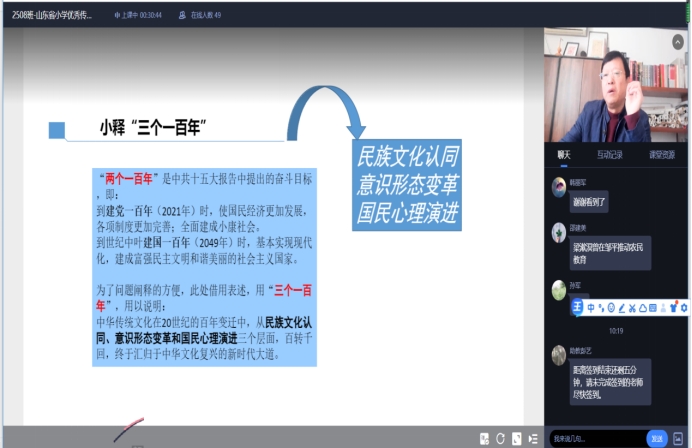
Task: Click the sign-in reminder message 距离签到结束
Action: click(610, 382)
